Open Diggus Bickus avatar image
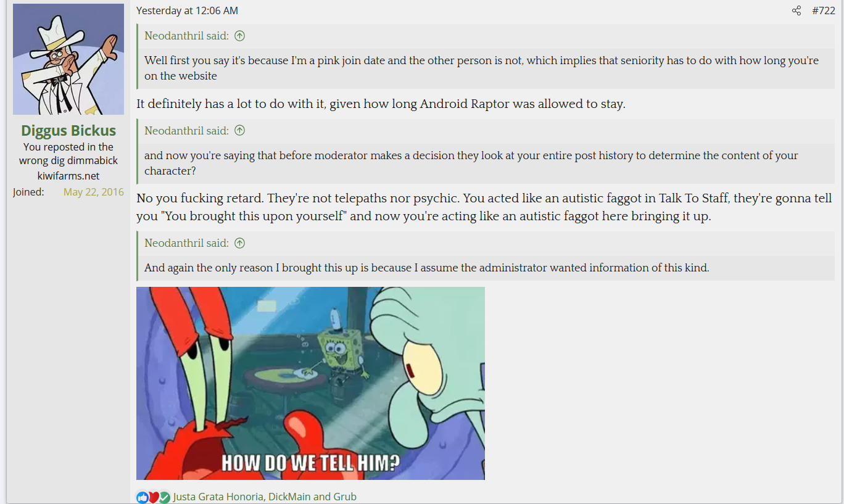The width and height of the screenshot is (844, 504). coord(68,59)
